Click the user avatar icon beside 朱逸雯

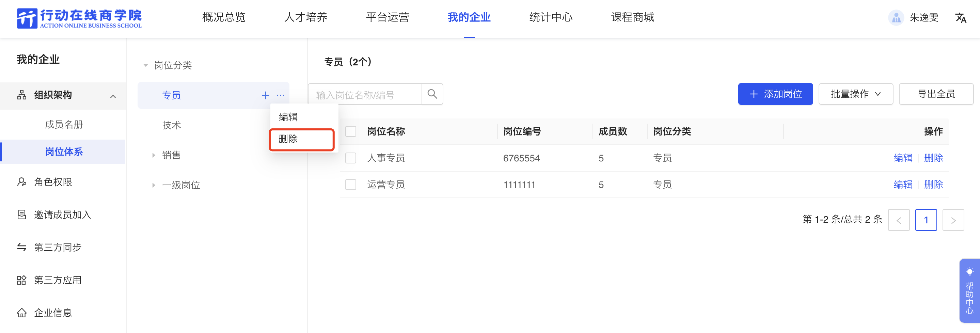tap(896, 17)
